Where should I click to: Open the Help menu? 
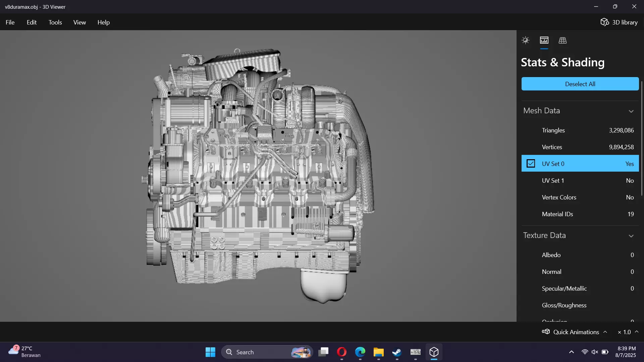(103, 22)
